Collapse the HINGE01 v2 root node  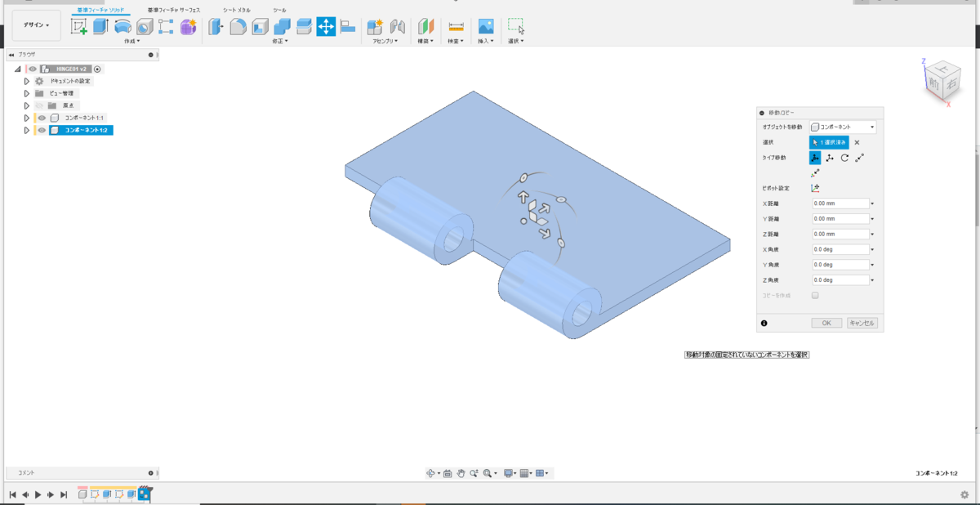(18, 69)
